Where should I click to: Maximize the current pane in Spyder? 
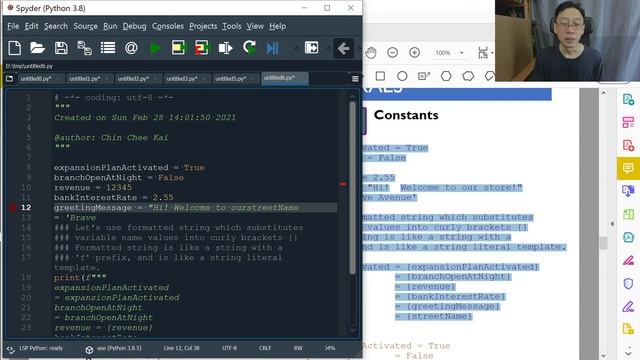[x=311, y=48]
